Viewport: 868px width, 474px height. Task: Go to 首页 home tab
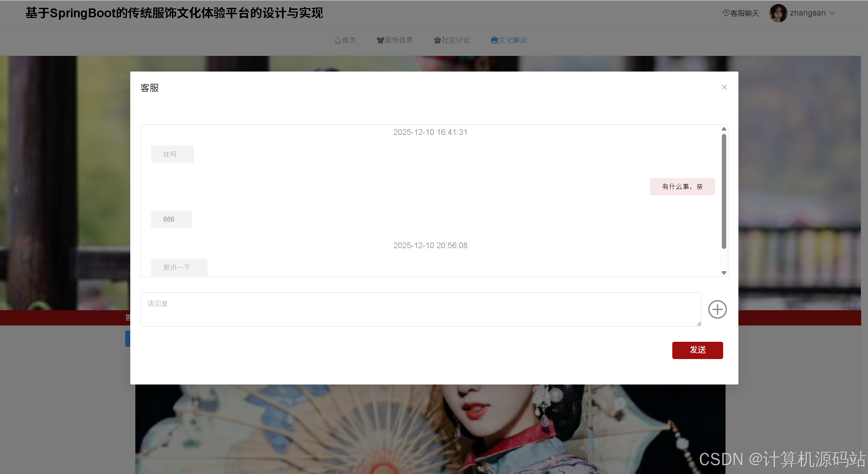[x=345, y=40]
